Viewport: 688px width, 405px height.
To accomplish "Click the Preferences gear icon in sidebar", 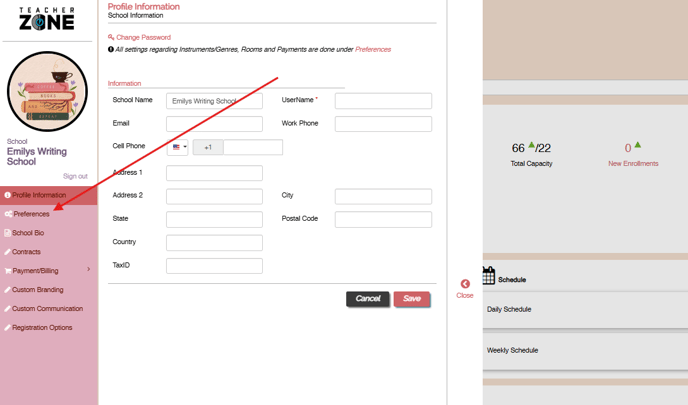I will click(x=8, y=214).
